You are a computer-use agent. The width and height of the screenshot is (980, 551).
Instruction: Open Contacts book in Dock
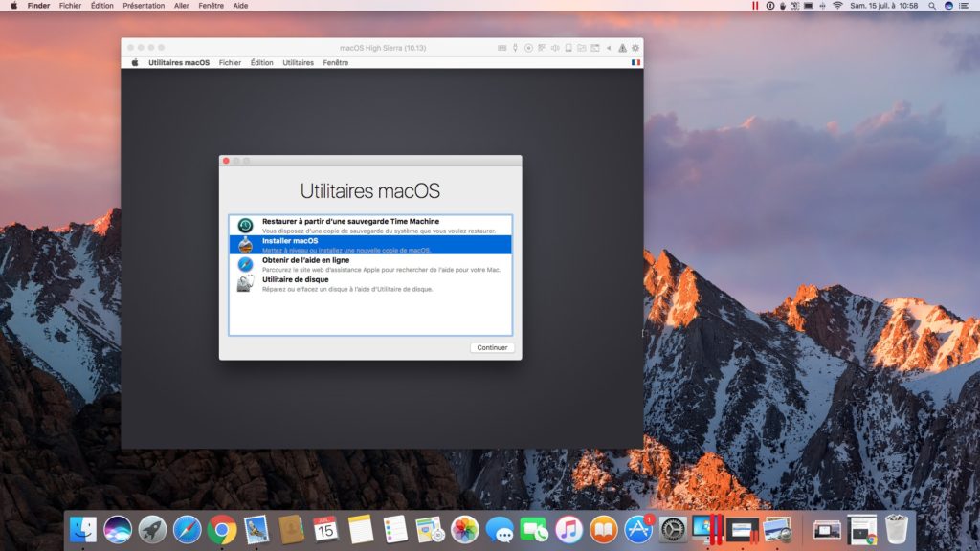pyautogui.click(x=291, y=530)
